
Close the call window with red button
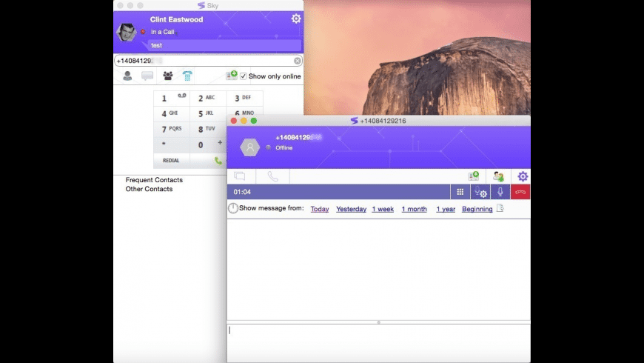pos(234,121)
